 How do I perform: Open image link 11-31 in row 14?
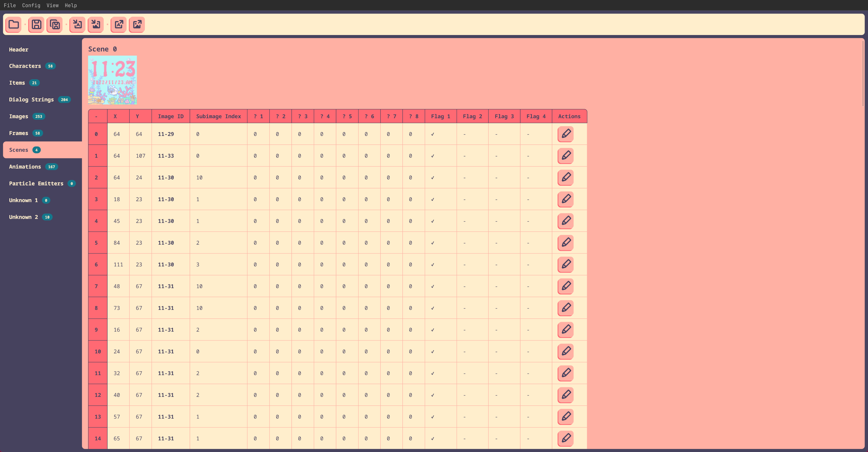[166, 438]
